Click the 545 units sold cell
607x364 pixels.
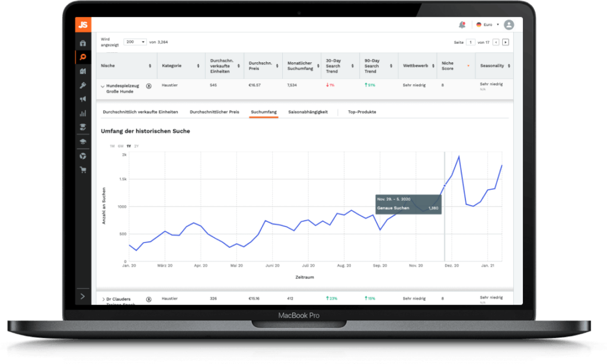tap(213, 85)
